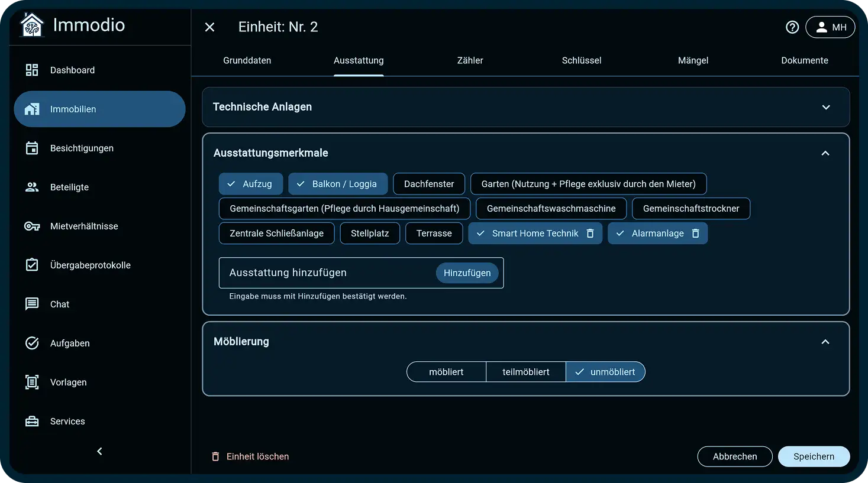
Task: Click the Mietverhältnisse key icon
Action: tap(32, 226)
